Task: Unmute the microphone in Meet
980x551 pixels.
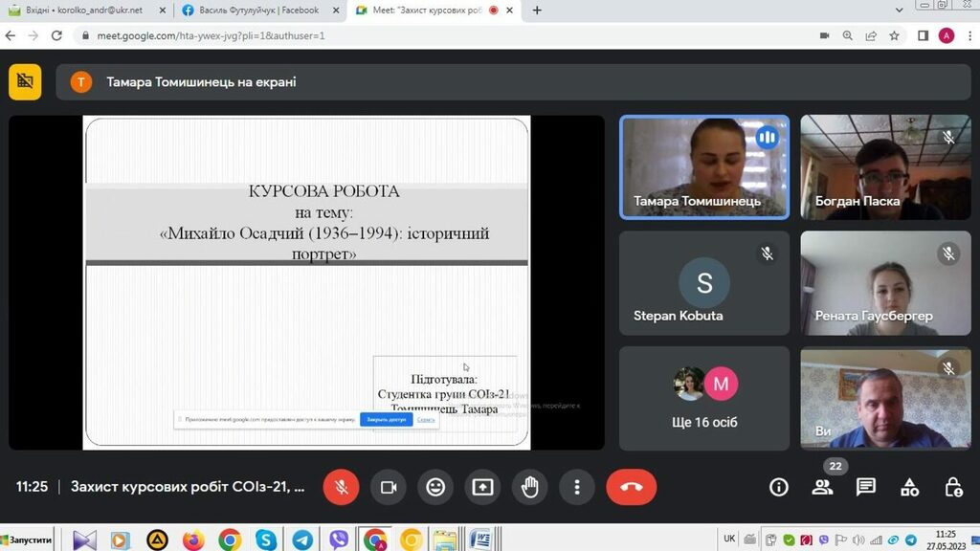Action: [341, 487]
